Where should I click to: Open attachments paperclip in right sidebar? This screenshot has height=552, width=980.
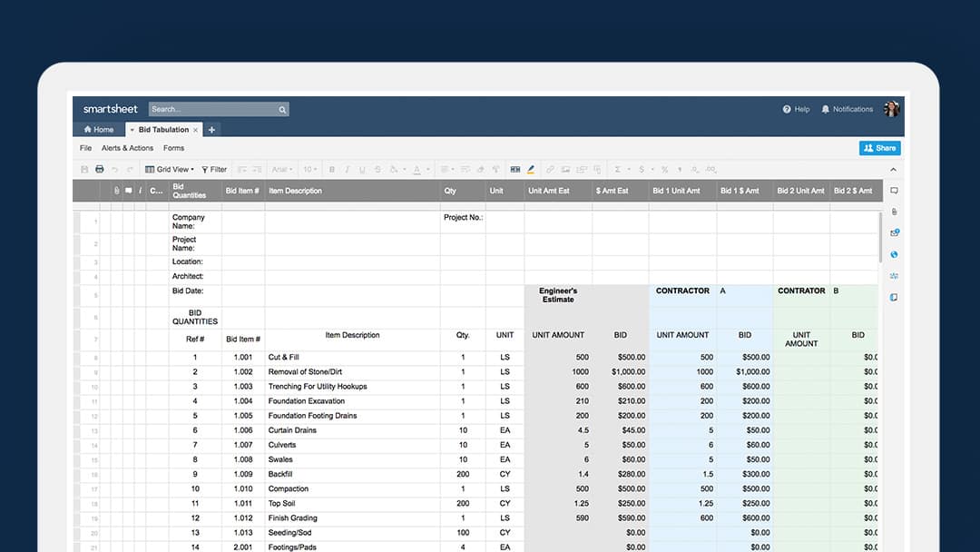[894, 212]
